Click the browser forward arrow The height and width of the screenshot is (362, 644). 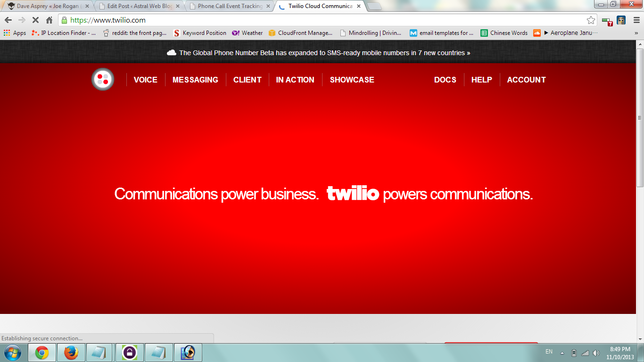tap(22, 20)
